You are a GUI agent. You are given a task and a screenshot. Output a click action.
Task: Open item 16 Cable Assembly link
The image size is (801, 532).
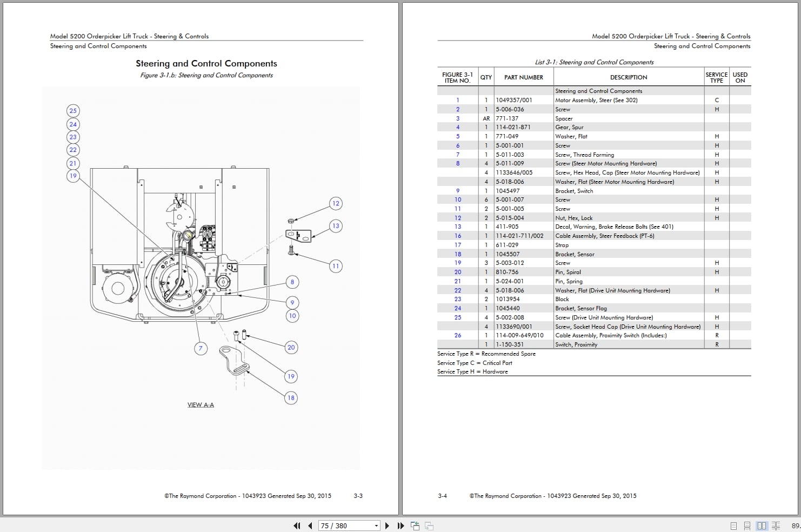point(458,236)
